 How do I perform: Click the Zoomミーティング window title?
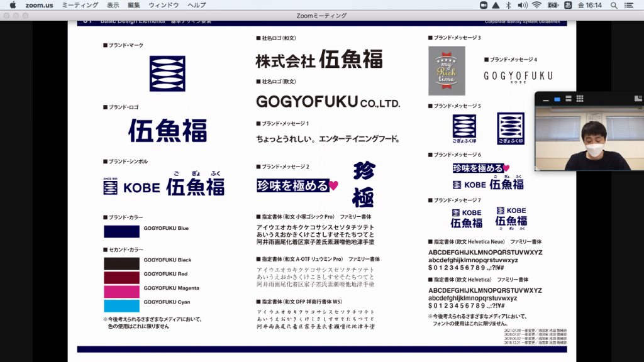(321, 16)
